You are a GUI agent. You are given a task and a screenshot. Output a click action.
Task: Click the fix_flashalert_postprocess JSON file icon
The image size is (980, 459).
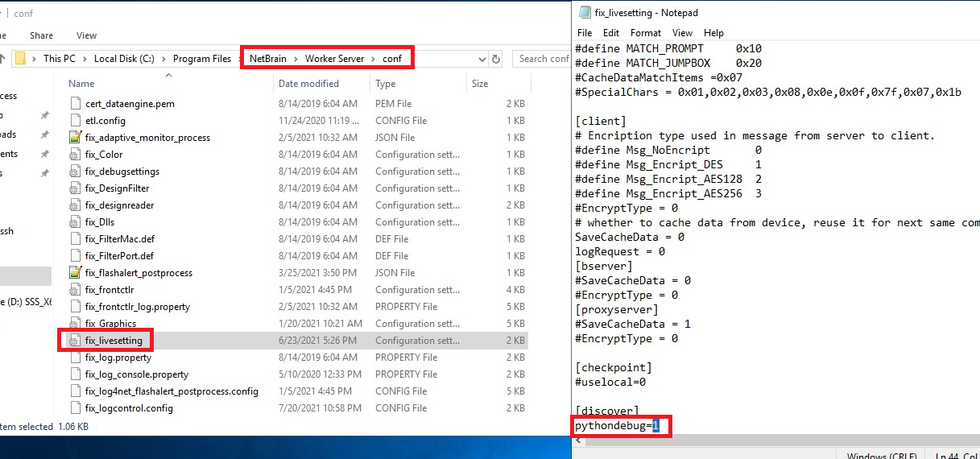point(75,273)
